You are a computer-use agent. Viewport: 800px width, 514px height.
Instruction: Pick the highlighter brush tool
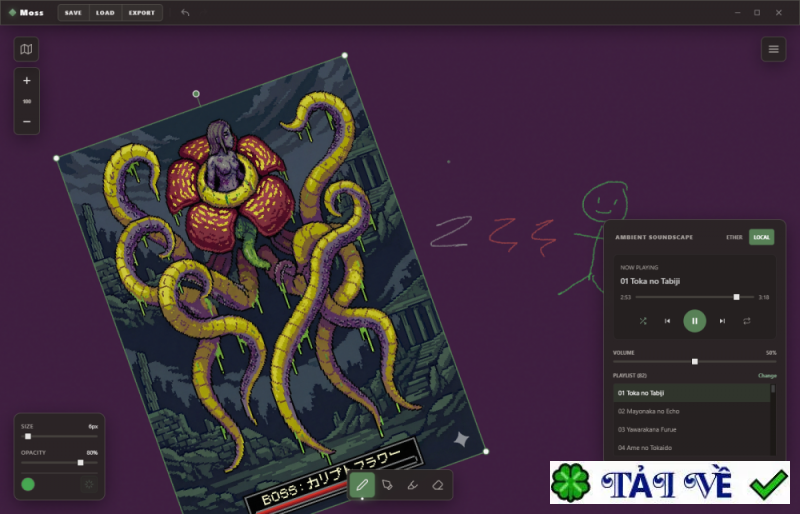click(x=412, y=485)
